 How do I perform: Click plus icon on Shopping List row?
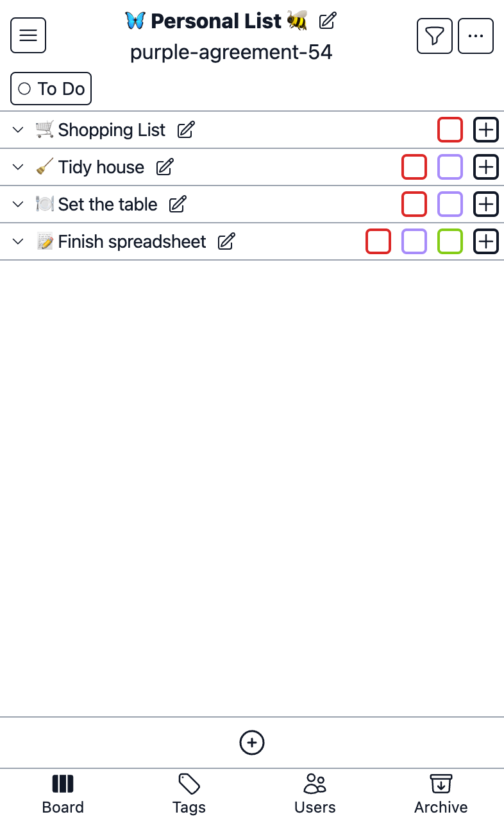[486, 130]
